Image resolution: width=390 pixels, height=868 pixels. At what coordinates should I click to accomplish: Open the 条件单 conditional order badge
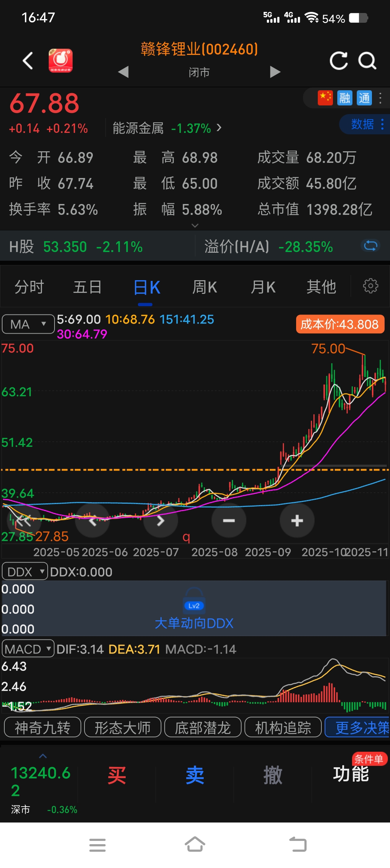369,759
